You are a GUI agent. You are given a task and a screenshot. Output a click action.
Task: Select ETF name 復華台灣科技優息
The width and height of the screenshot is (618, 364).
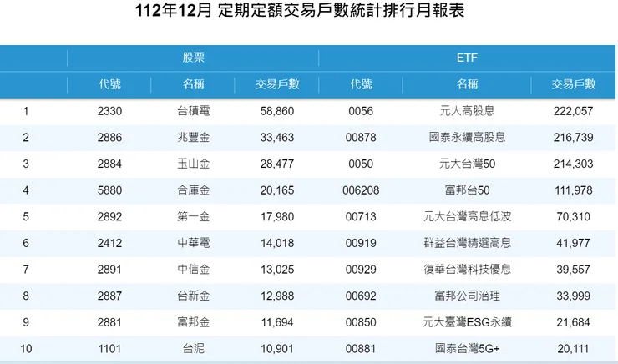click(467, 270)
